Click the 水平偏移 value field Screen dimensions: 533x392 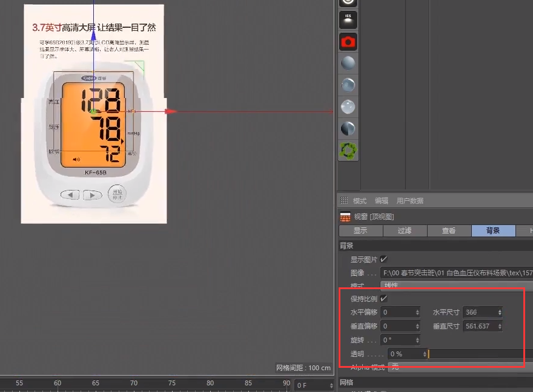click(x=397, y=312)
